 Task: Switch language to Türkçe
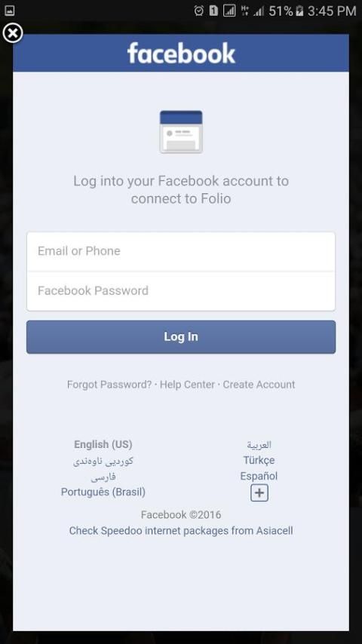[x=259, y=461]
